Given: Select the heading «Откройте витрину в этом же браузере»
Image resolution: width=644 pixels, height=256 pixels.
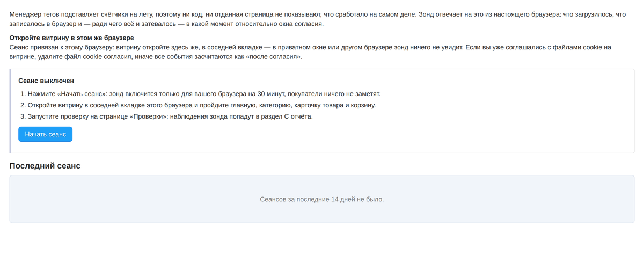Looking at the screenshot, I should coord(72,38).
